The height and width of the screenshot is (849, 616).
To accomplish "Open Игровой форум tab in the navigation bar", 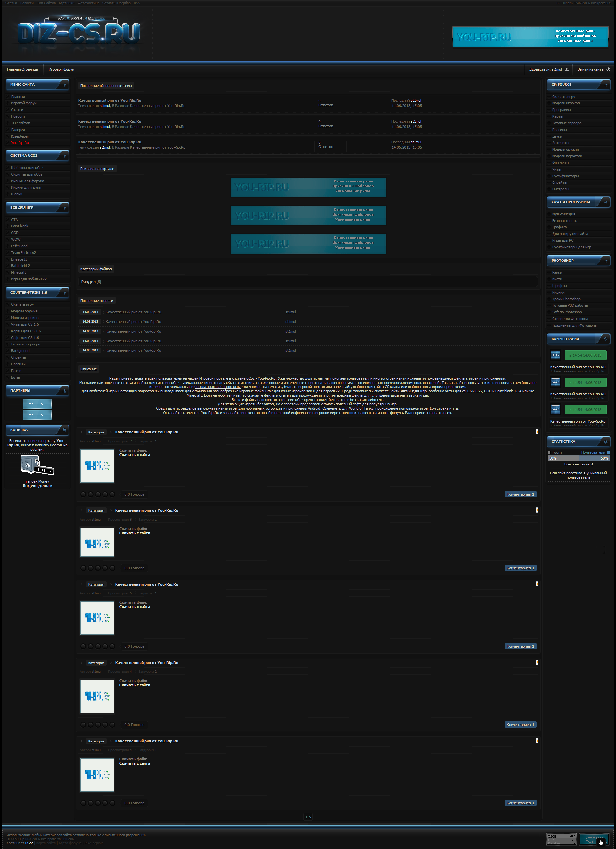I will click(62, 70).
